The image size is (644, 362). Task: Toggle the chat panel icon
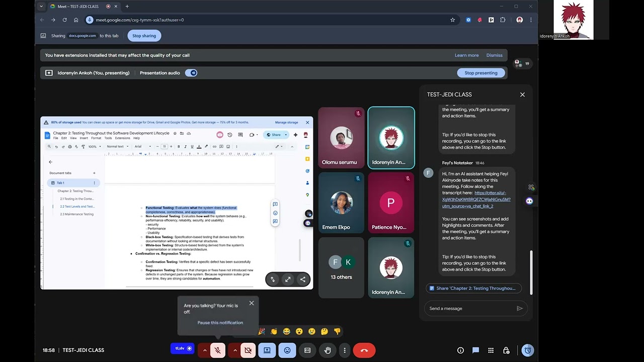point(475,350)
